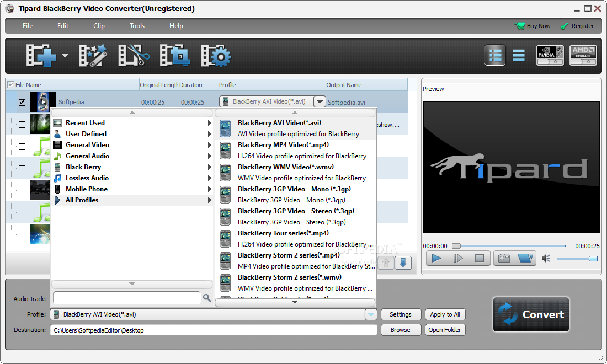Click the Merge videos toolbar icon
This screenshot has width=607, height=364.
pyautogui.click(x=174, y=56)
